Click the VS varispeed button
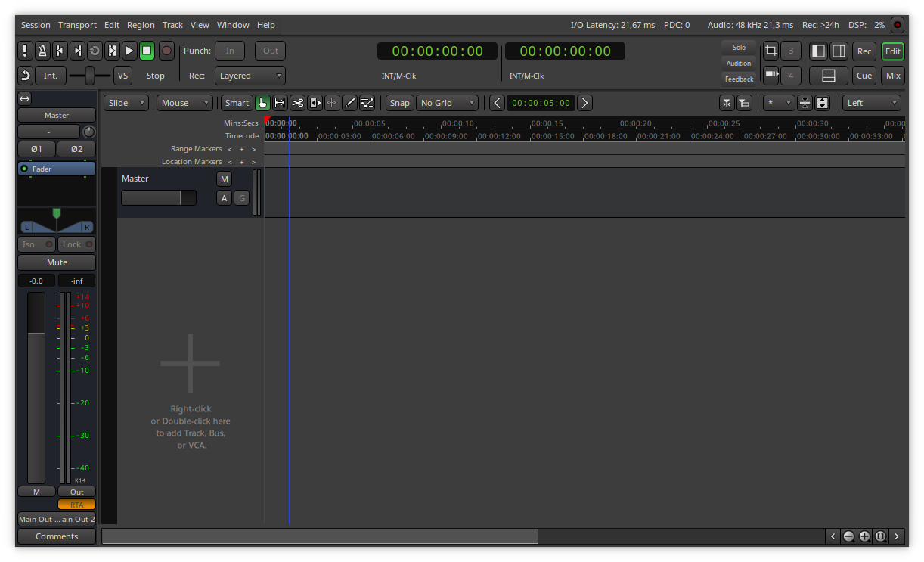The image size is (924, 562). [x=122, y=76]
